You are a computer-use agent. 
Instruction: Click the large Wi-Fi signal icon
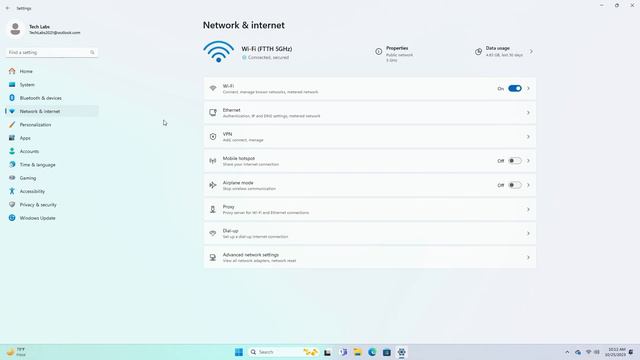pyautogui.click(x=218, y=51)
